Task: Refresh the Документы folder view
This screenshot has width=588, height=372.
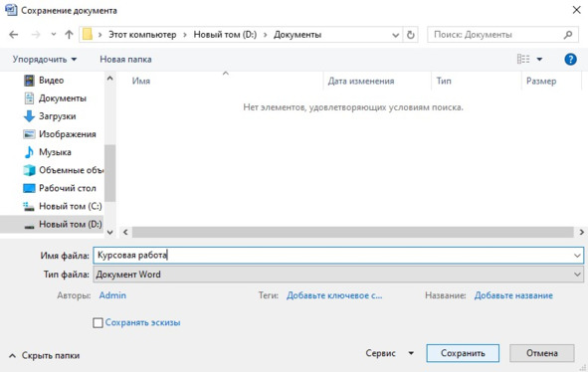Action: [411, 35]
